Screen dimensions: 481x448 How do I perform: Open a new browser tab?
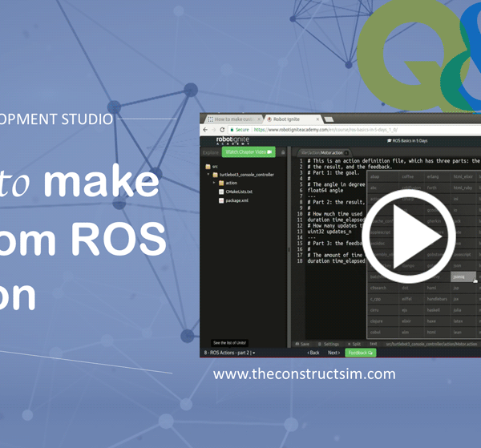coord(329,119)
